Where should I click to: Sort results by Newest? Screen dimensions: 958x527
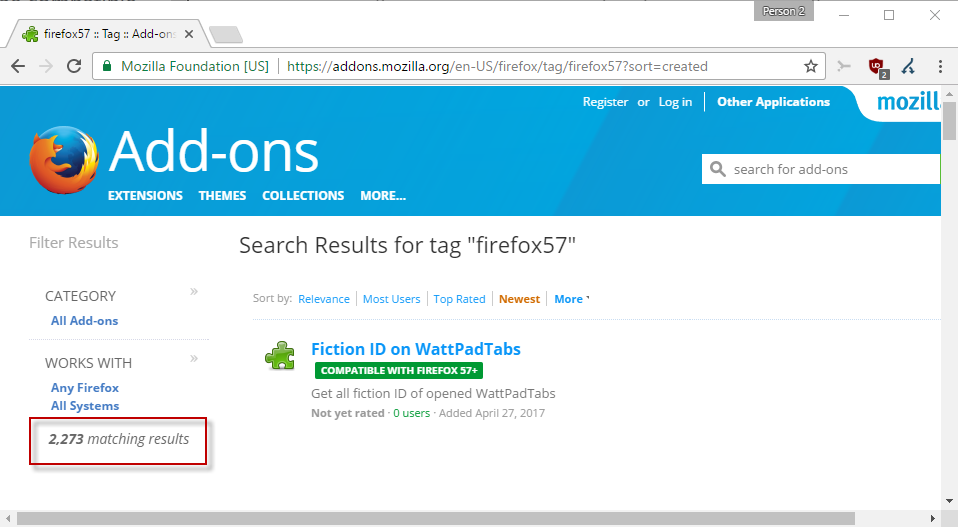(x=519, y=299)
